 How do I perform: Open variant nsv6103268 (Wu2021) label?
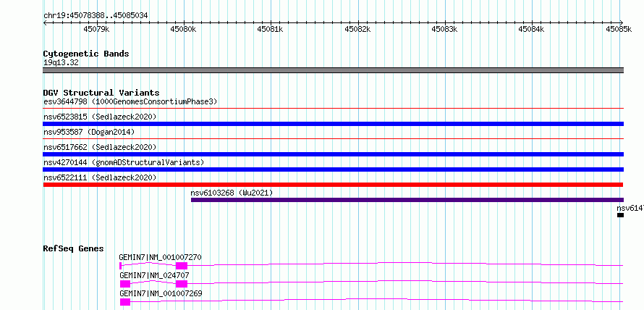click(232, 193)
